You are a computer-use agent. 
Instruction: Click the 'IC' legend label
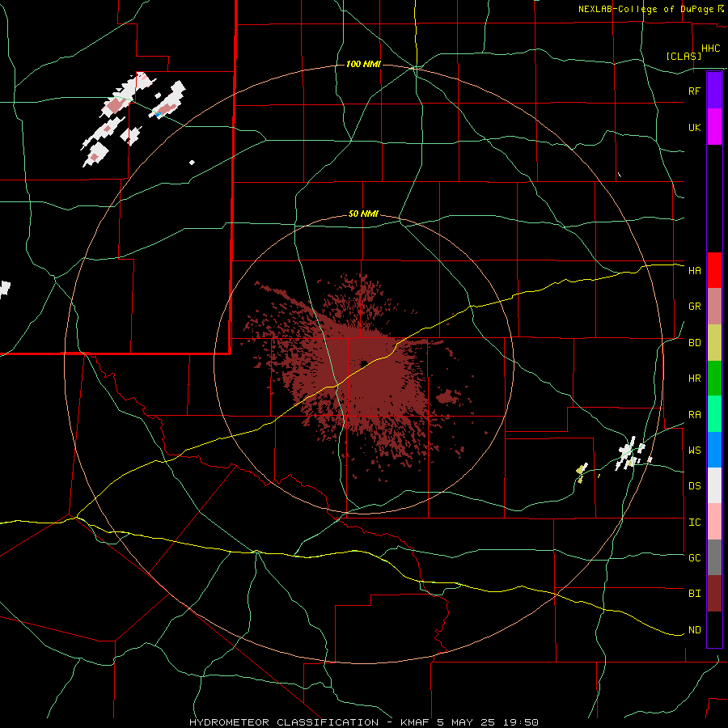click(x=694, y=523)
